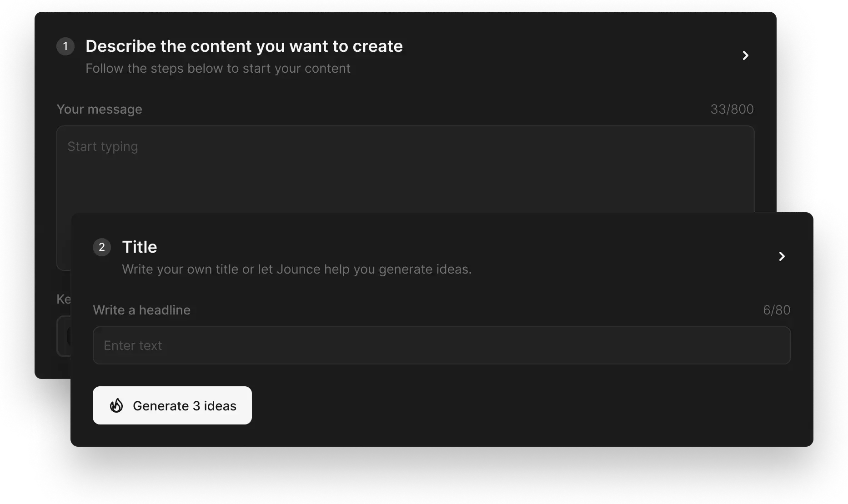Click the Describe the content heading
Viewport: 848px width, 504px height.
(244, 46)
